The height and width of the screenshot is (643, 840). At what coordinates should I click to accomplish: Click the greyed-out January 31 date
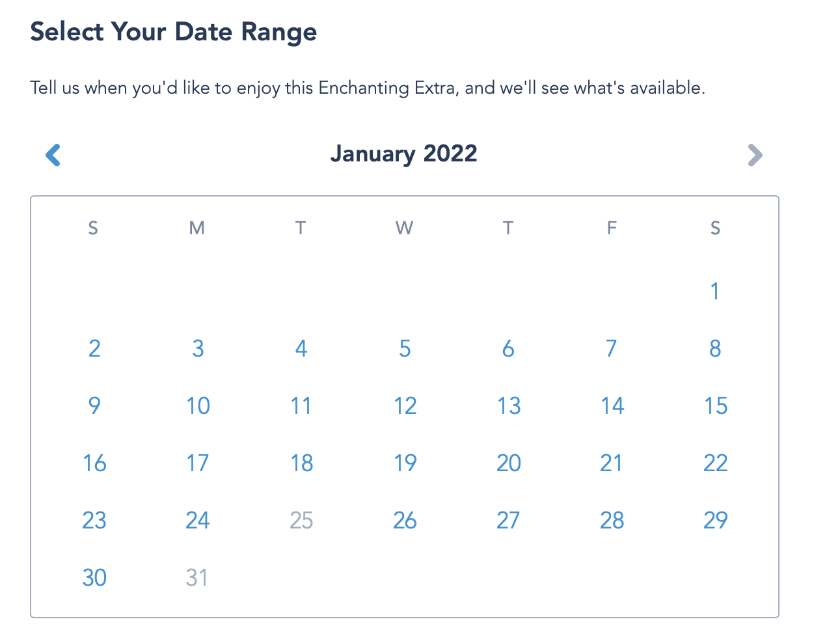(x=197, y=577)
